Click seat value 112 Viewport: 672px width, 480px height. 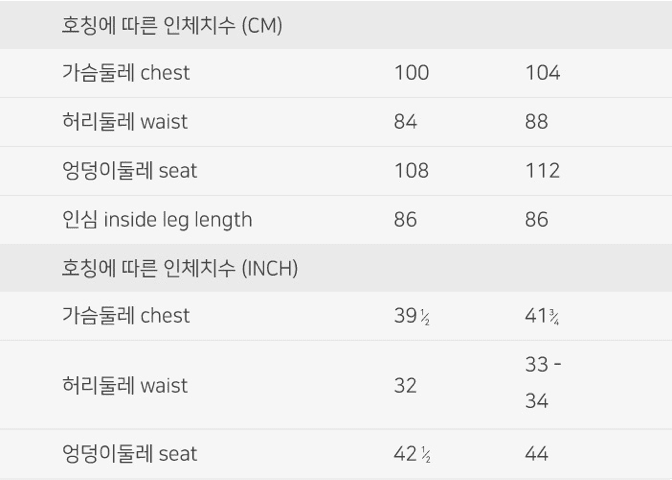[543, 171]
